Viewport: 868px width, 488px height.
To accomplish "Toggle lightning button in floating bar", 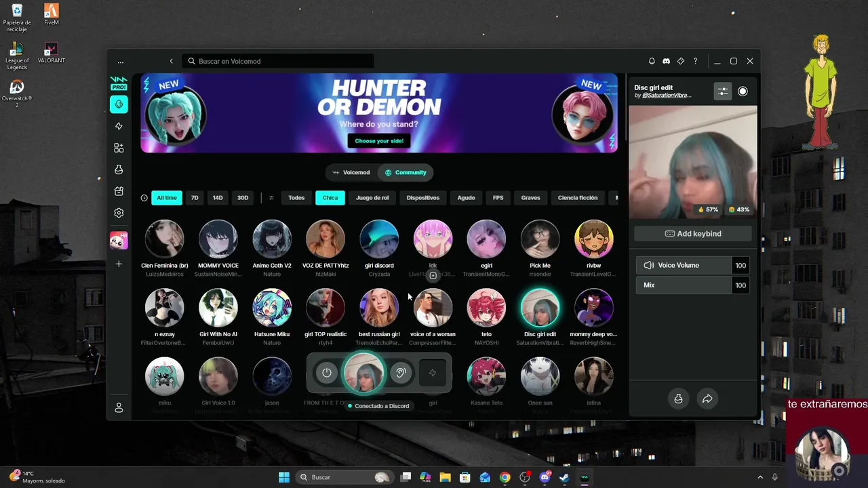I will (433, 372).
